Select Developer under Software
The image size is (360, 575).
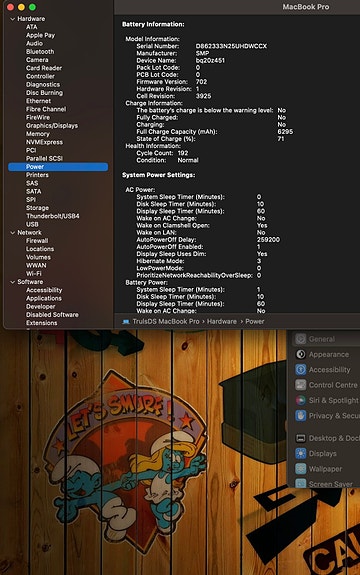point(40,307)
